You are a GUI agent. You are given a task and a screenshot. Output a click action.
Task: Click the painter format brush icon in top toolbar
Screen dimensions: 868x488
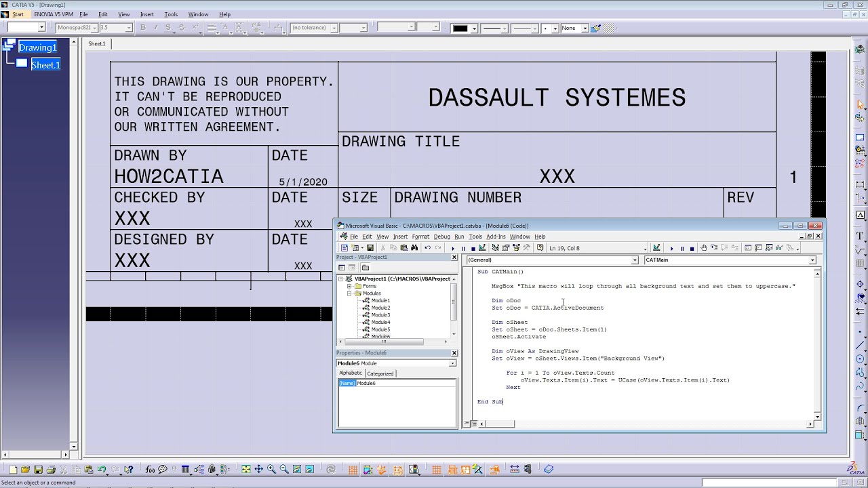click(x=595, y=28)
